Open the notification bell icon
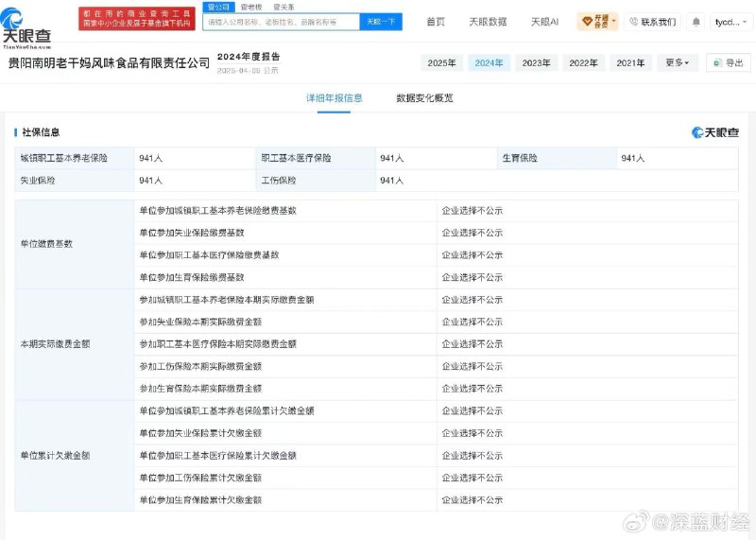Viewport: 756px width, 540px height. (x=696, y=22)
